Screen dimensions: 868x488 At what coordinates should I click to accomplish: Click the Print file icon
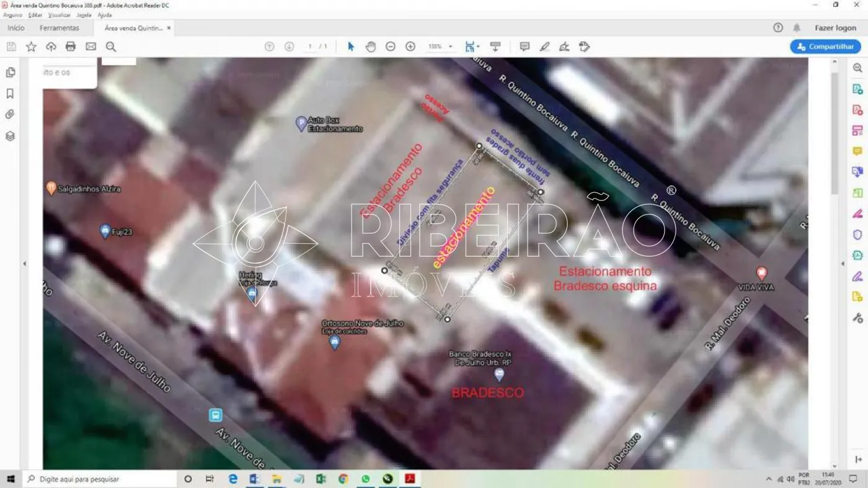[x=71, y=47]
